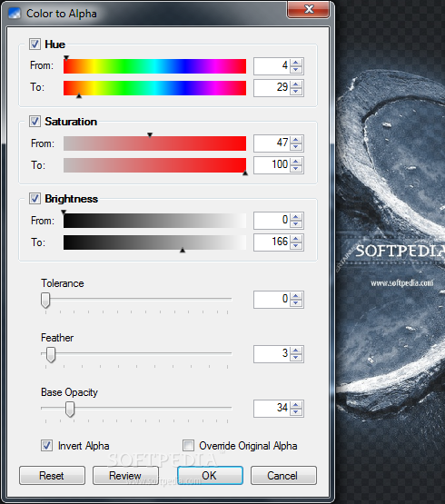Disable the Invert Alpha checkbox
Viewport: 445px width, 504px height.
point(46,446)
